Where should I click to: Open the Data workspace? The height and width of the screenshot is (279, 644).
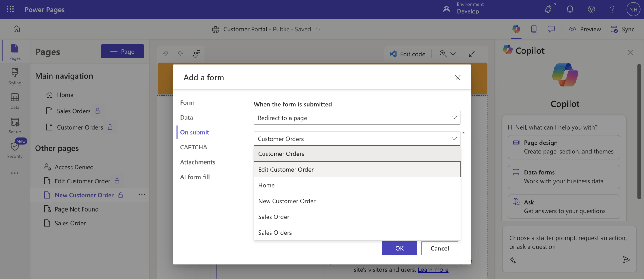15,101
